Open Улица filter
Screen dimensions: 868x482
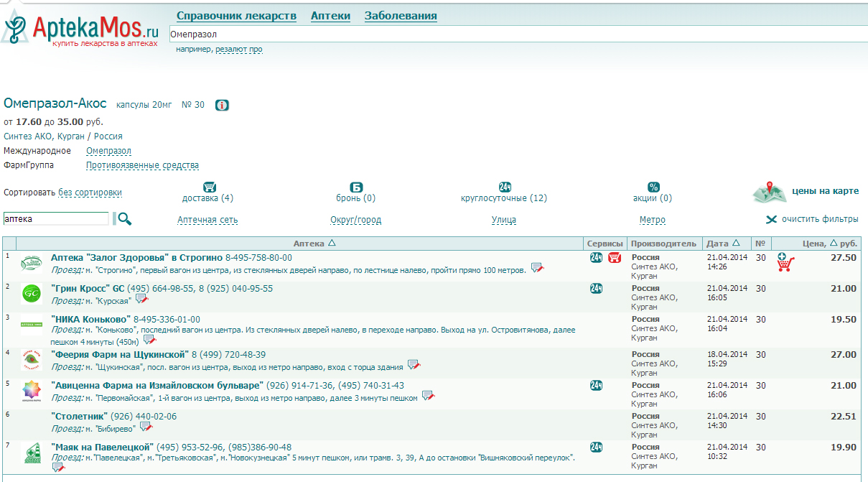pyautogui.click(x=504, y=220)
